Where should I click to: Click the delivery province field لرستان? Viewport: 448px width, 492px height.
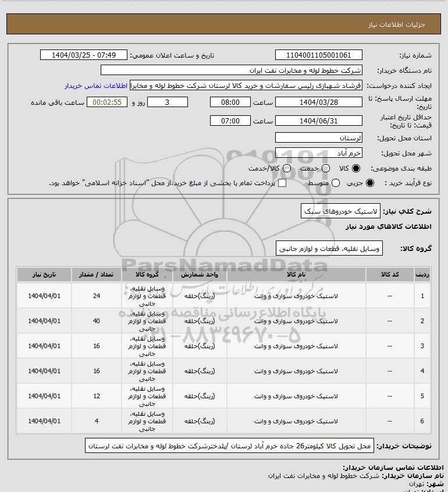pyautogui.click(x=318, y=138)
